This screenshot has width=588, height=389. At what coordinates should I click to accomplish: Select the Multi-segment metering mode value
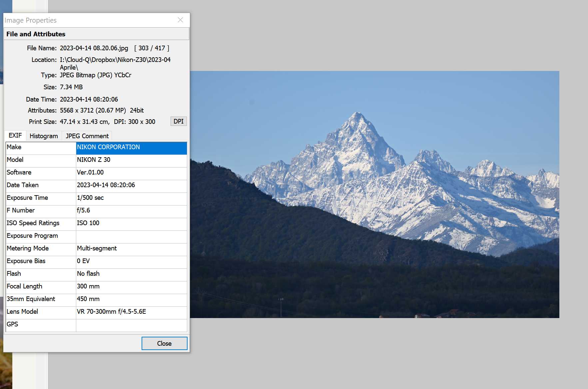click(131, 249)
